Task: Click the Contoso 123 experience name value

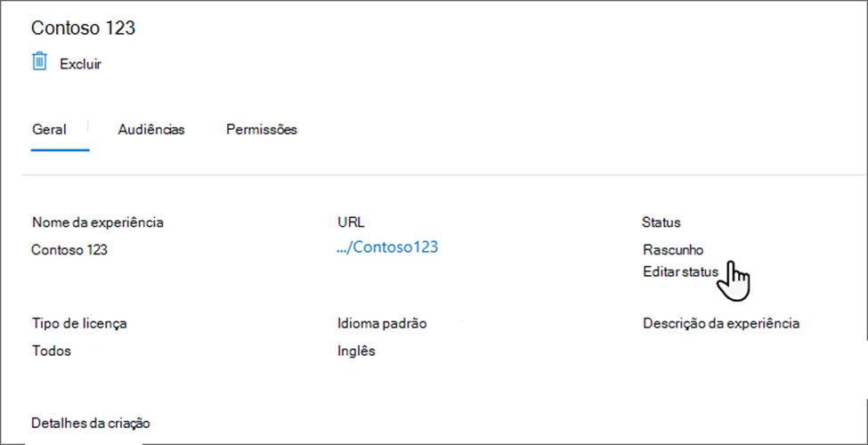Action: click(69, 250)
